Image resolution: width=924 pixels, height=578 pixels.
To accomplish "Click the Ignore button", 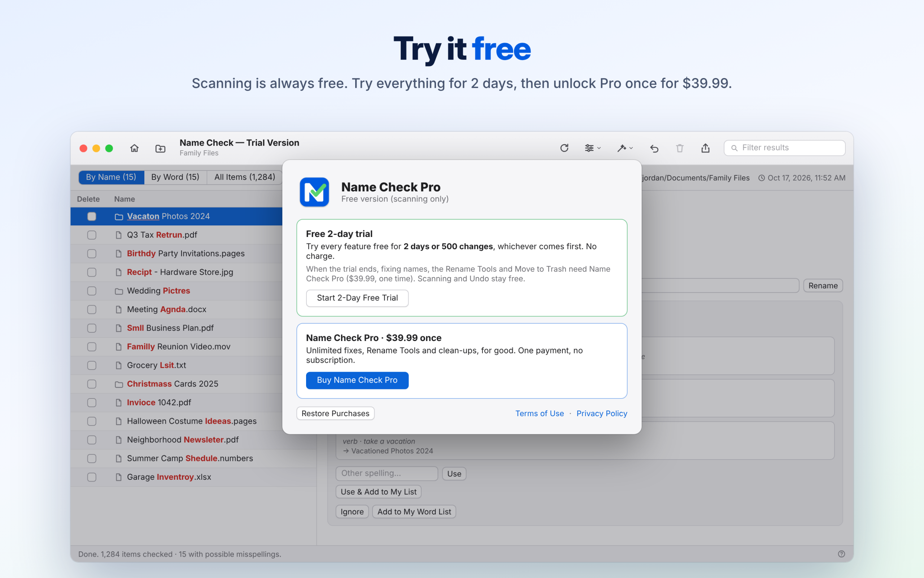I will 352,512.
